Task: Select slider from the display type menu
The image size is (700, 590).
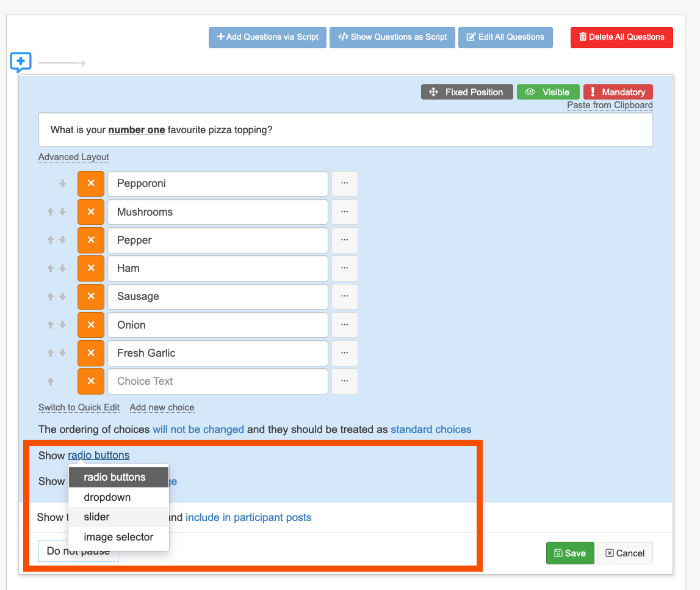Action: (x=97, y=517)
